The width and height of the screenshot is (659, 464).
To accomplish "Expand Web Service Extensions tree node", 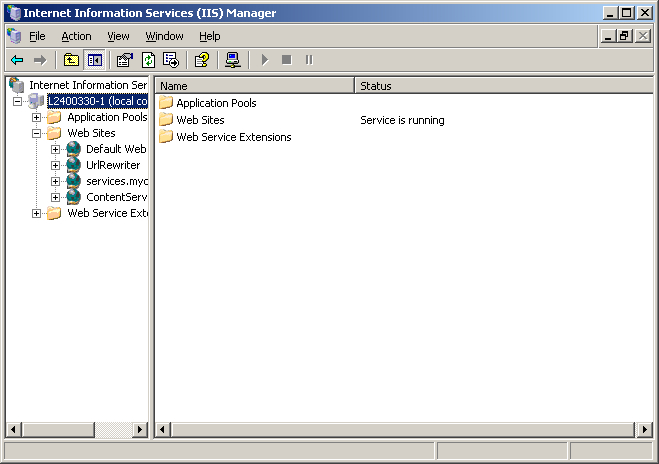I will pyautogui.click(x=37, y=213).
